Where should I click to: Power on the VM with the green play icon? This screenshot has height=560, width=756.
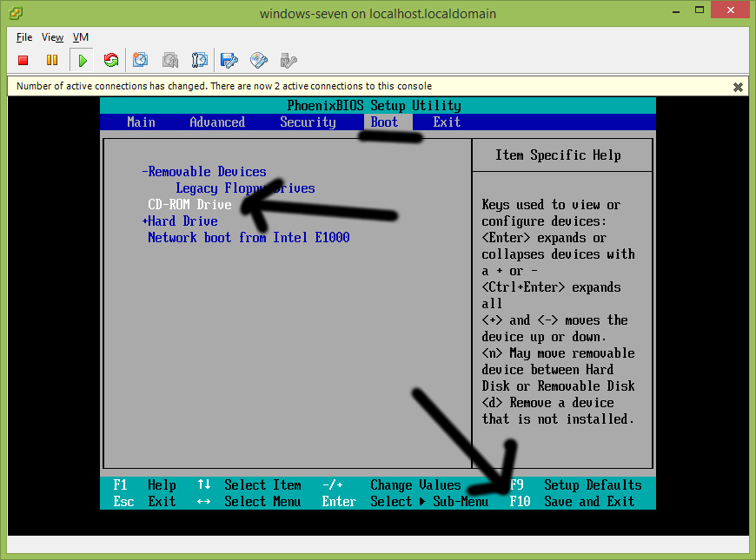click(83, 60)
